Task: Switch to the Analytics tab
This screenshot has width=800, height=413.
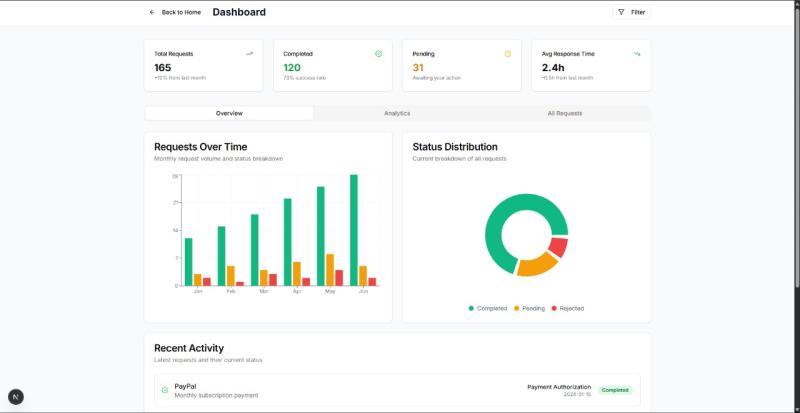Action: (x=397, y=113)
